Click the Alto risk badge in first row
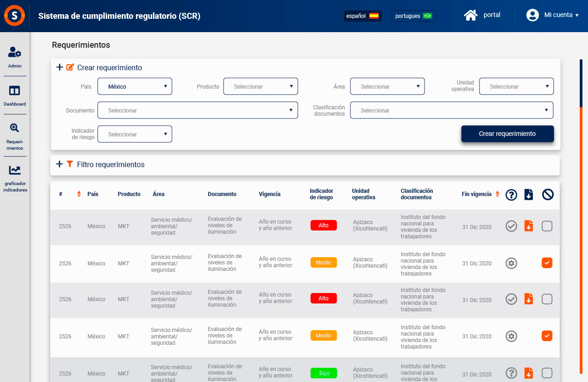 coord(323,225)
